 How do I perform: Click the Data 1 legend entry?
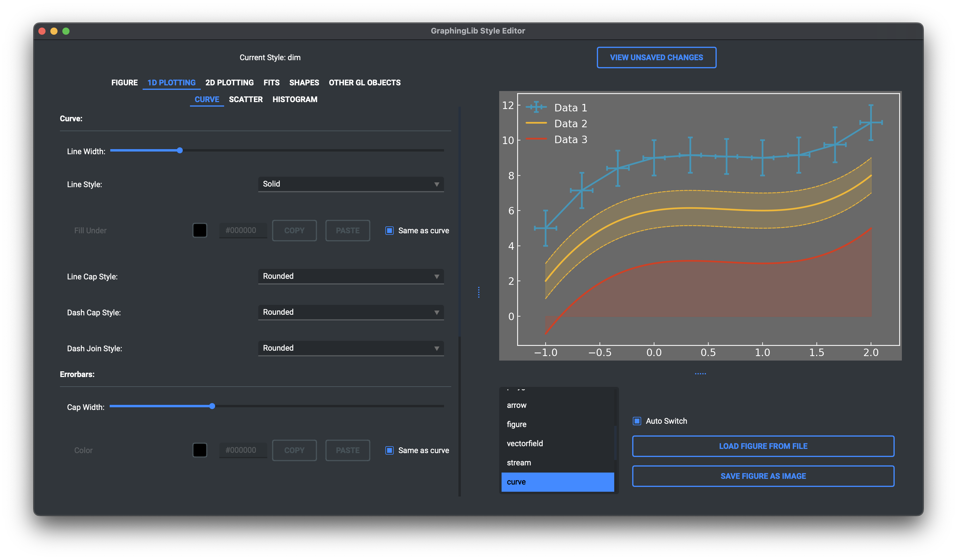coord(557,108)
